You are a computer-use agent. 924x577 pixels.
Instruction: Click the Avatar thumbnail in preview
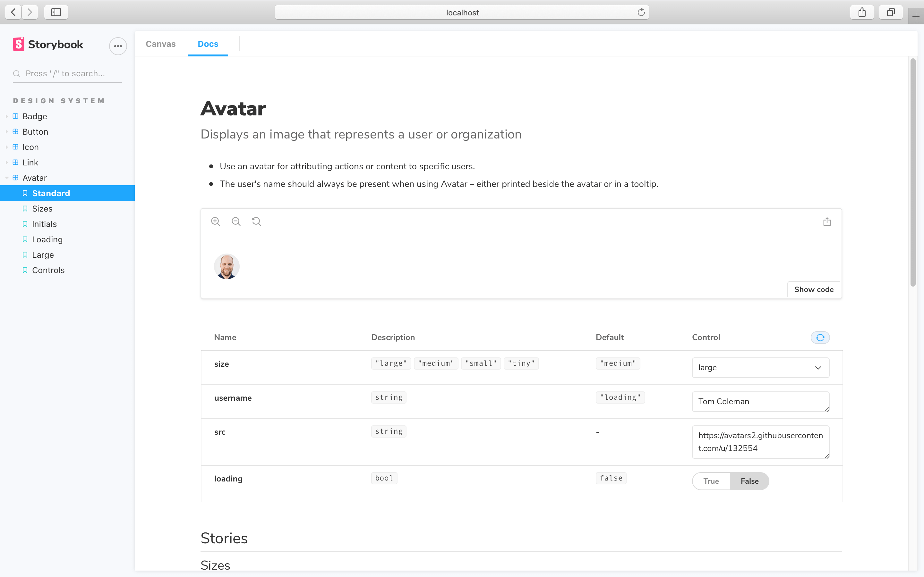coord(227,267)
